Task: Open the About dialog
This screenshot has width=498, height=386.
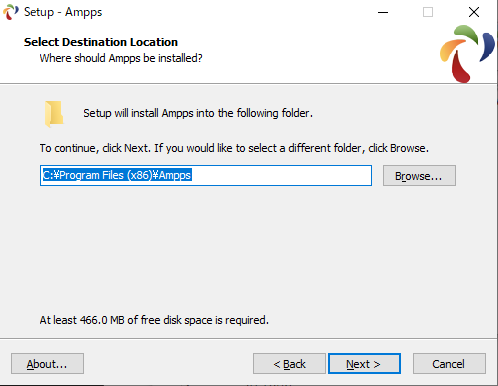Action: point(47,364)
